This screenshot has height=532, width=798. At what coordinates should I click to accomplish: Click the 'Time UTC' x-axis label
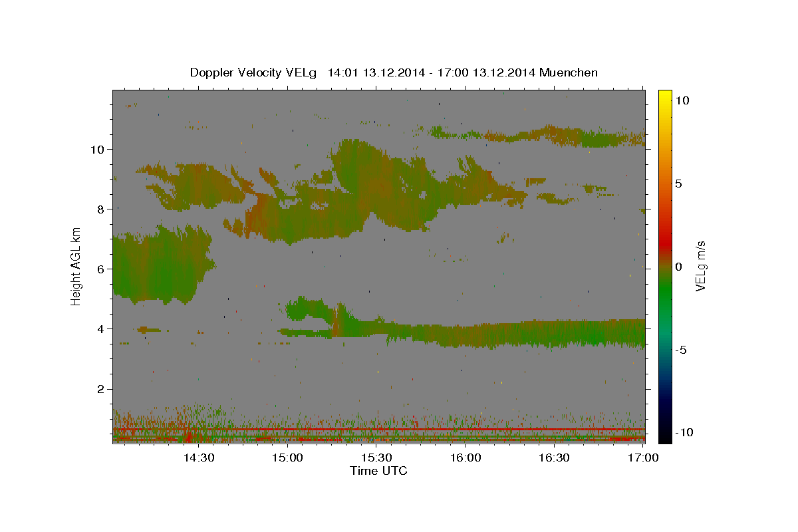click(378, 471)
